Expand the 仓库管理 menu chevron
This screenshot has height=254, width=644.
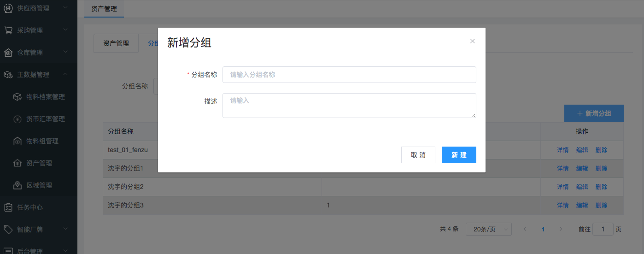click(65, 52)
